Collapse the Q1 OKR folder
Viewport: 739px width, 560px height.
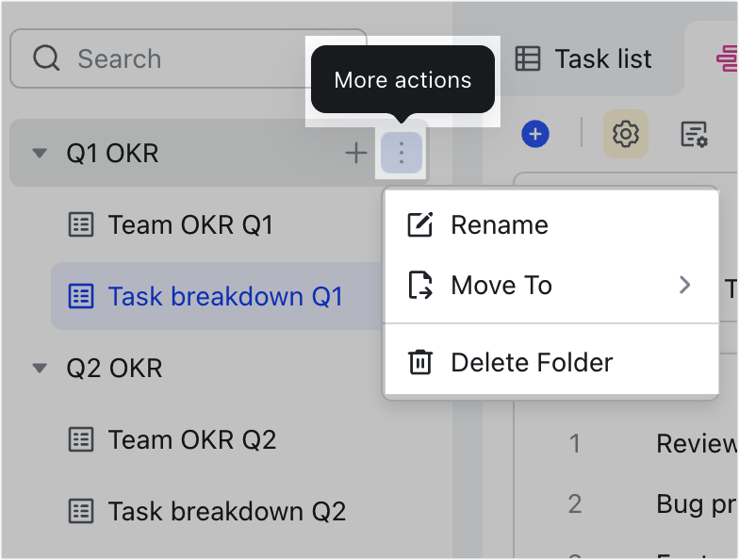click(x=40, y=153)
